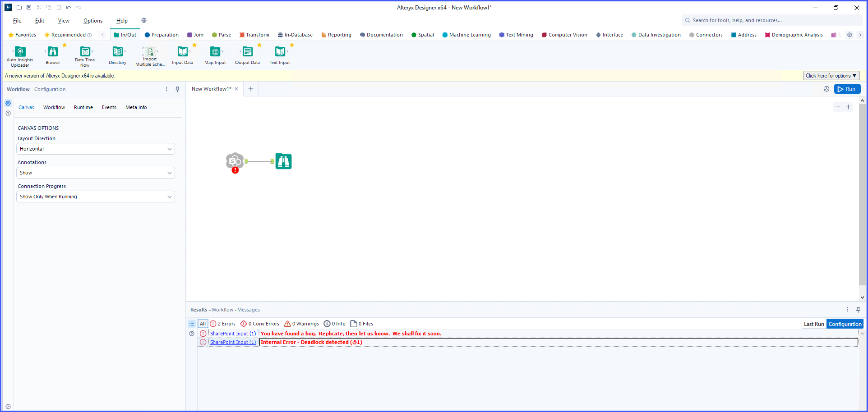Image resolution: width=868 pixels, height=412 pixels.
Task: Select the Auto Insights Uploader tool
Action: [20, 56]
